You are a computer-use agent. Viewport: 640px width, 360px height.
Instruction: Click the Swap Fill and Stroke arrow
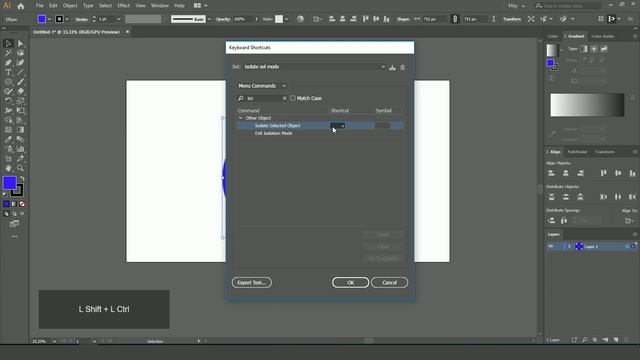coord(22,178)
